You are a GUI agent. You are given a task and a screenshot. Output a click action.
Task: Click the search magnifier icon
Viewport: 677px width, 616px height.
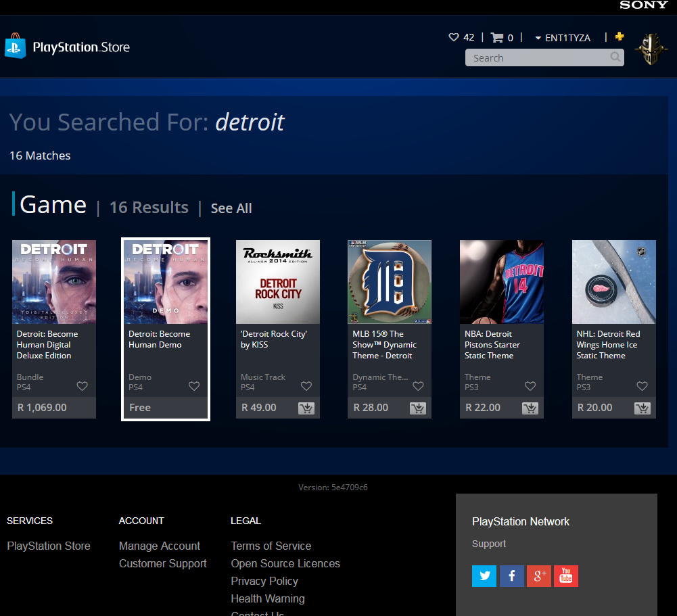click(615, 57)
